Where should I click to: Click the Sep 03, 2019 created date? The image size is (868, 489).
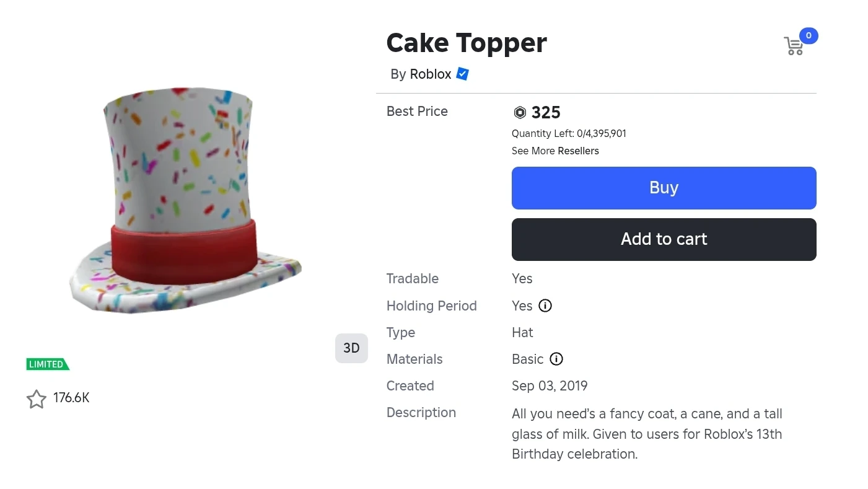point(550,386)
